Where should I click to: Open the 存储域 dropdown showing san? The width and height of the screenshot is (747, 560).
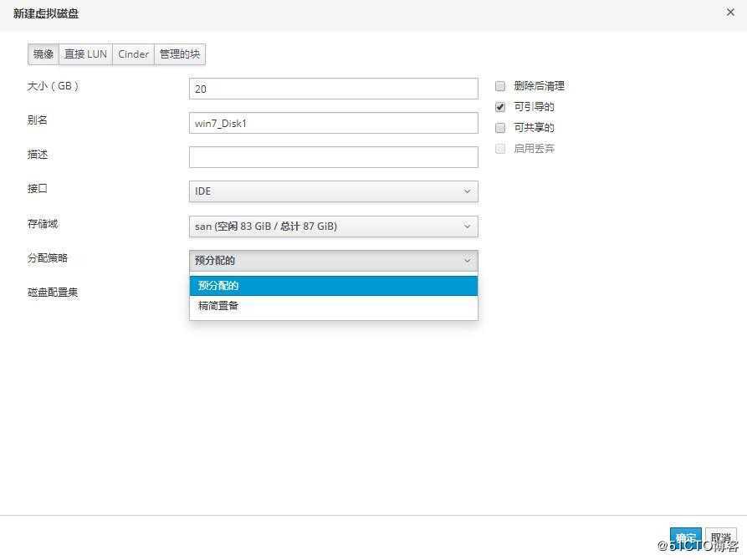tap(334, 227)
